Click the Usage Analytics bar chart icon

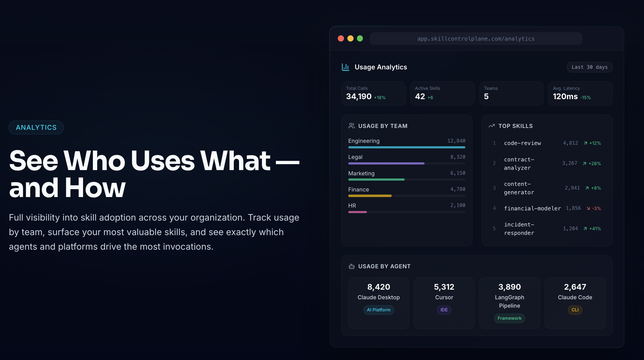(x=345, y=67)
